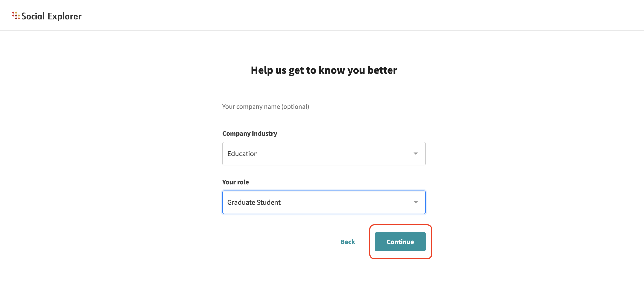644x286 pixels.
Task: Select the Education value text
Action: tap(242, 153)
